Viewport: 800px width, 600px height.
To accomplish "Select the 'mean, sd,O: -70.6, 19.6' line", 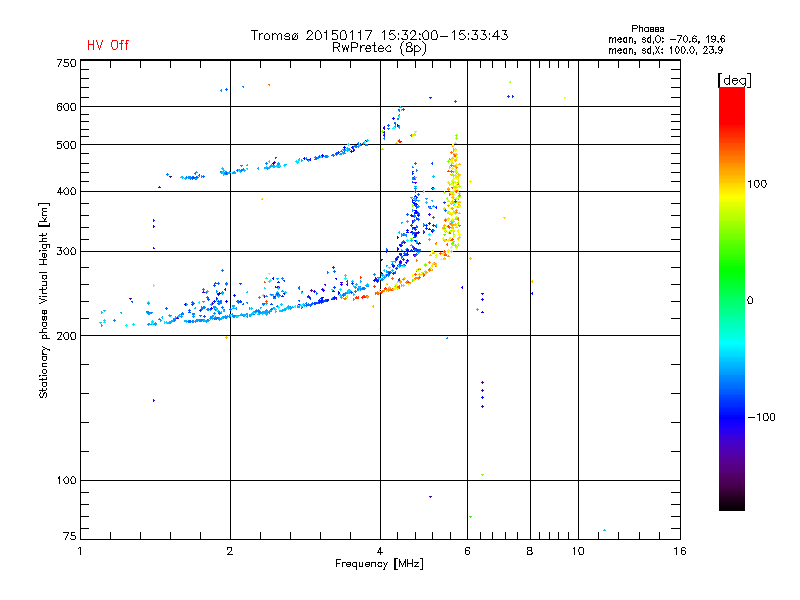I will [x=666, y=39].
